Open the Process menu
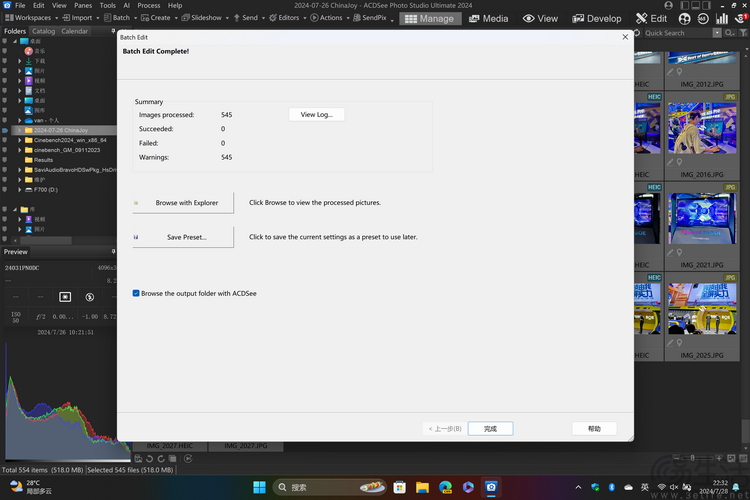The image size is (750, 500). (x=149, y=5)
